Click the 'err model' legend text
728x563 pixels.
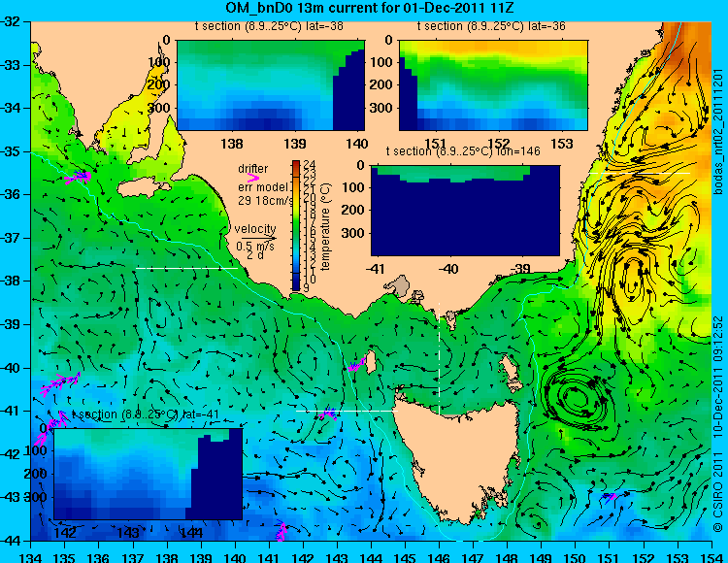(263, 187)
